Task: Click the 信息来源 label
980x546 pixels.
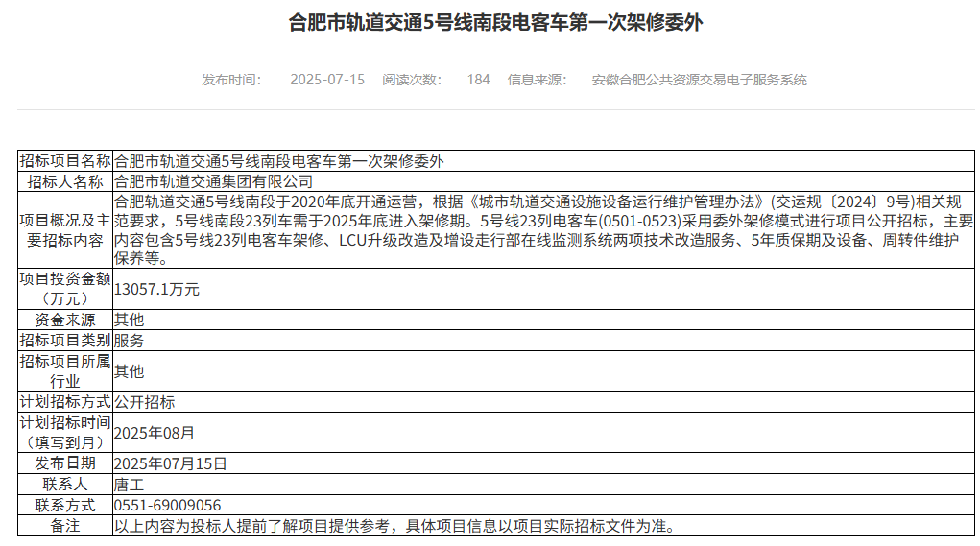Action: tap(537, 80)
